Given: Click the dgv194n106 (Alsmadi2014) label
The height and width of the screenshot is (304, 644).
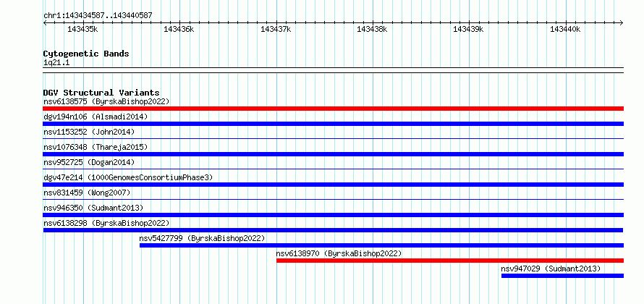Looking at the screenshot, I should click(96, 117).
